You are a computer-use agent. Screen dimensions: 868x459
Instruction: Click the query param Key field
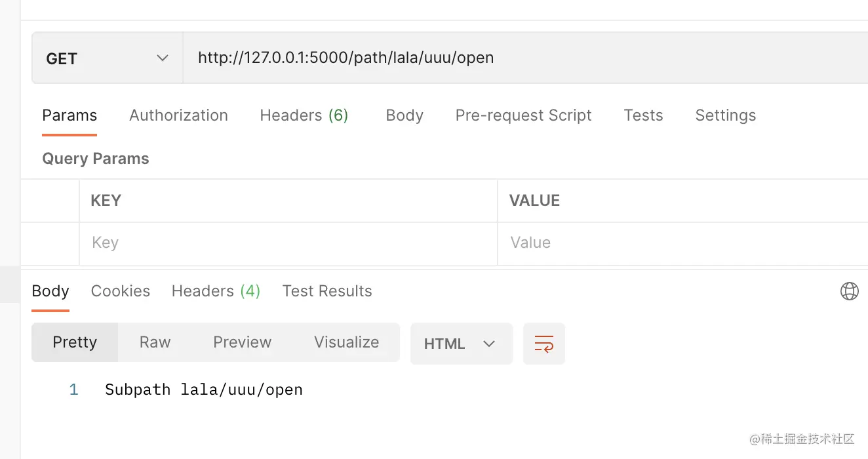(x=288, y=243)
